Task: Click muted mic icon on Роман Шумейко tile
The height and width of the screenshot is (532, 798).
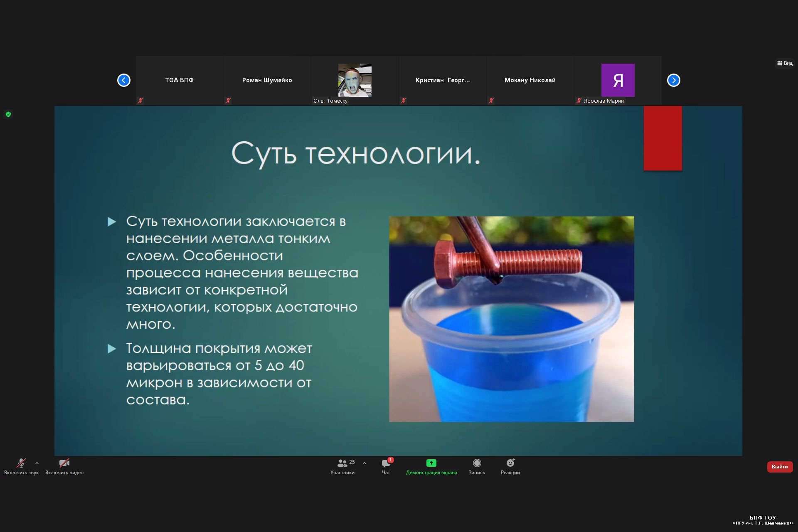Action: coord(228,101)
